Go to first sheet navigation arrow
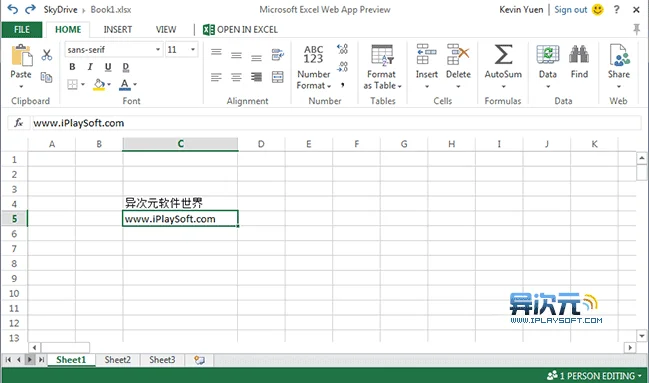 [x=8, y=360]
